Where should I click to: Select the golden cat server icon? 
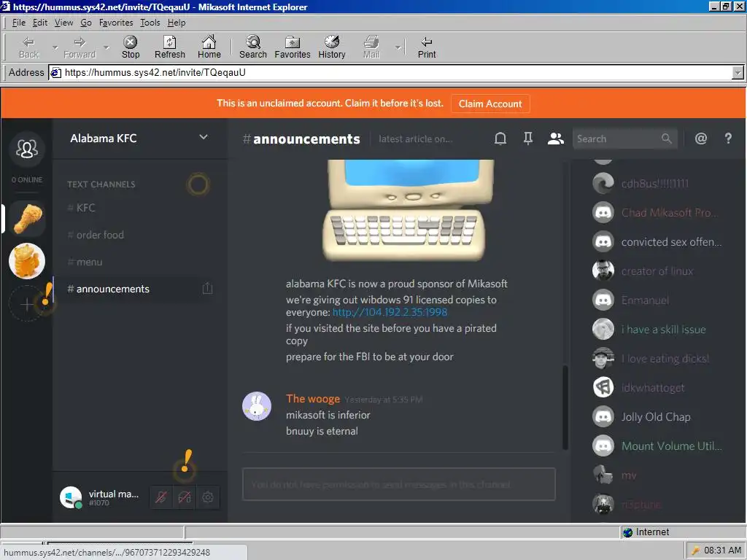click(27, 261)
